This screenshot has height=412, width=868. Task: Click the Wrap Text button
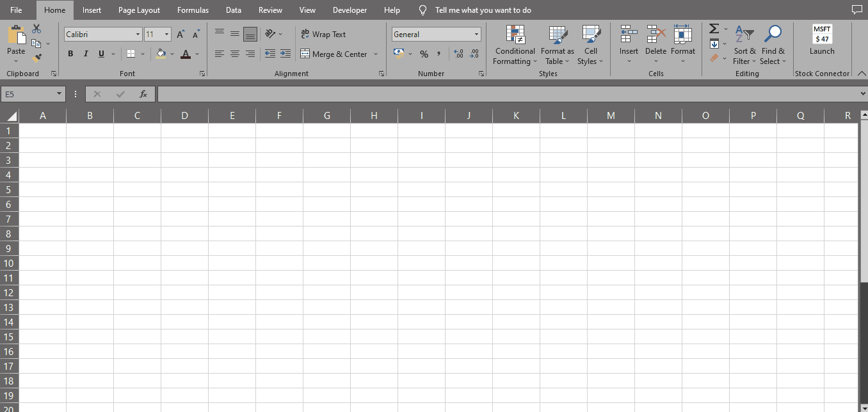(326, 34)
